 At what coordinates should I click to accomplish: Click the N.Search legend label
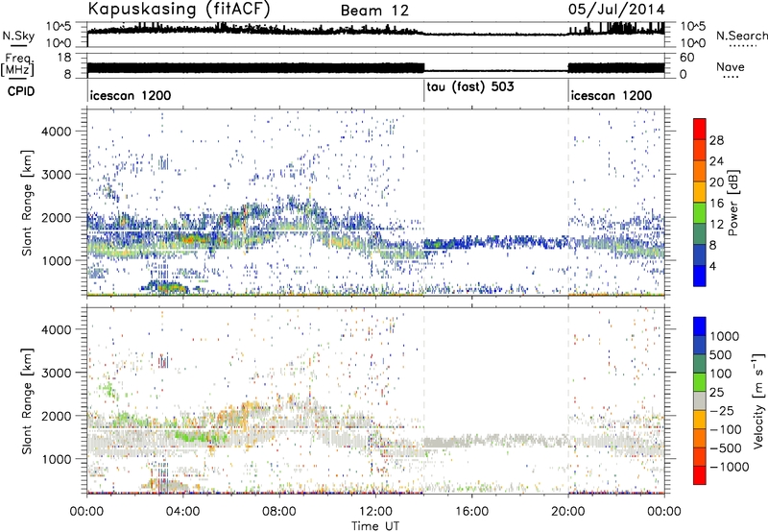742,36
